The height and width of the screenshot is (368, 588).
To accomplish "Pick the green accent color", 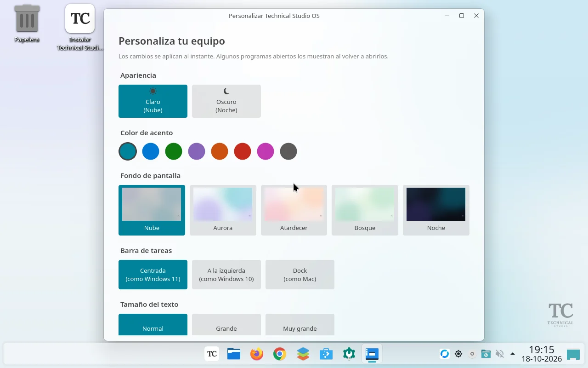I will 174,151.
